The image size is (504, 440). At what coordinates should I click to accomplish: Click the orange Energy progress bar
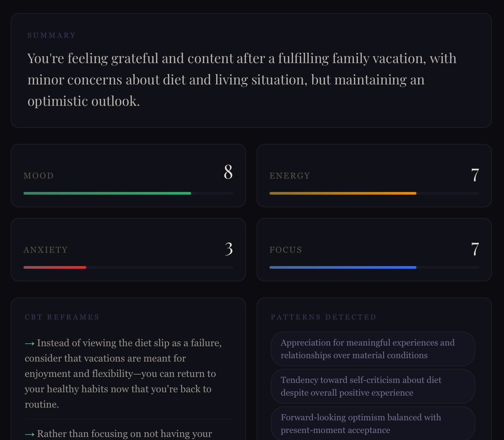point(343,193)
